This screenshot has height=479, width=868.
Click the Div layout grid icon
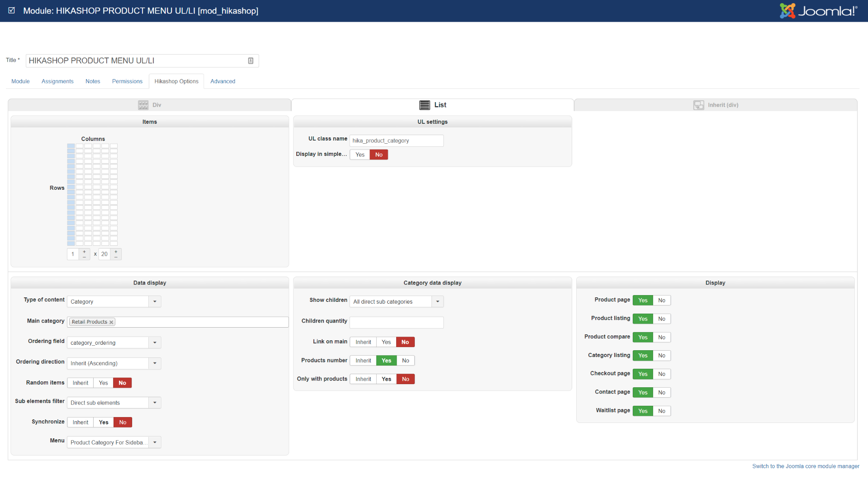pos(143,105)
